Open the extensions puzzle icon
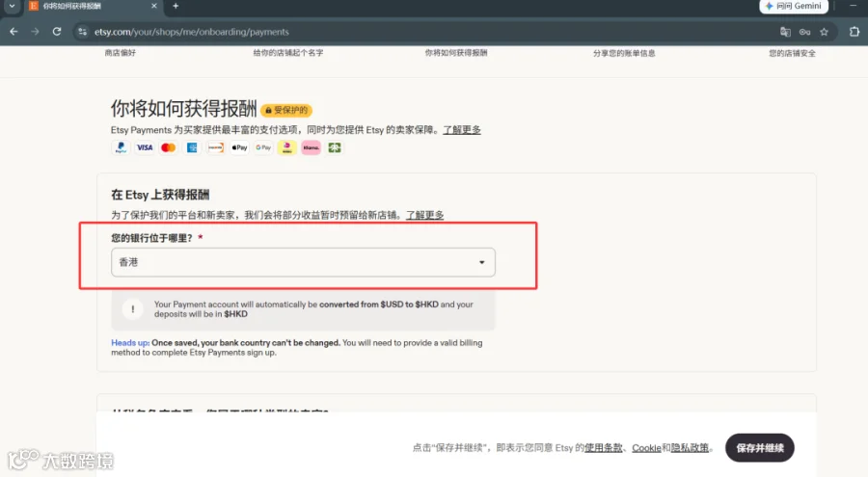The height and width of the screenshot is (477, 868). tap(854, 32)
